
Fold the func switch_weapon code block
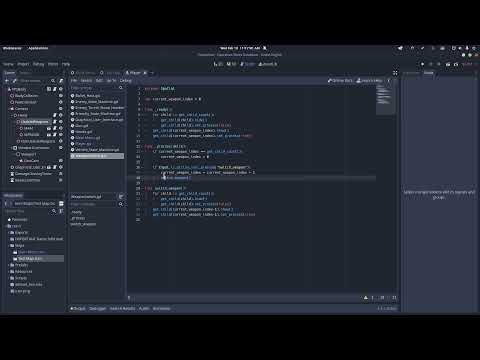tap(143, 188)
